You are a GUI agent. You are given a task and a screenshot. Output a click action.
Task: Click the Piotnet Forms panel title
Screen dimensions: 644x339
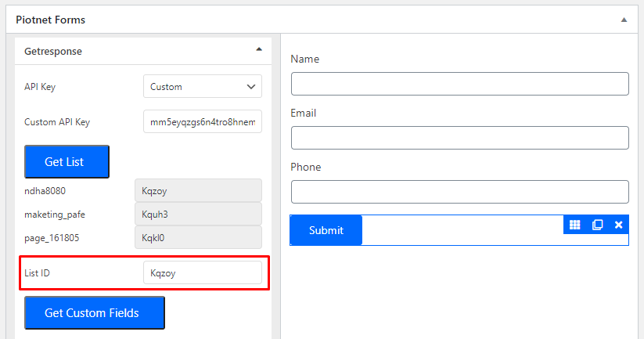tap(51, 20)
